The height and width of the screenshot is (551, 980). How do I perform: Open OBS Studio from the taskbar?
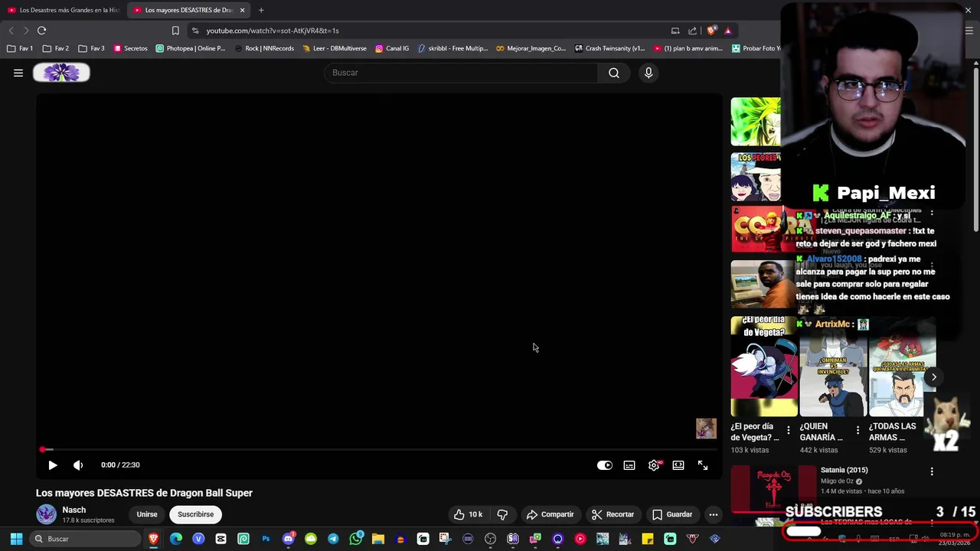pyautogui.click(x=490, y=539)
